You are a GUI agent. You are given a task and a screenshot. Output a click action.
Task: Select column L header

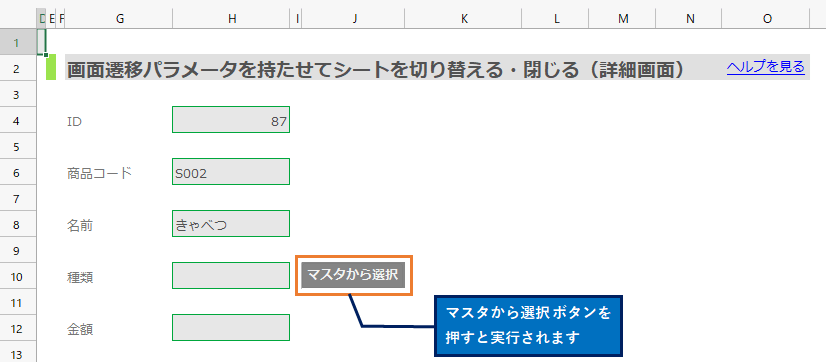556,18
